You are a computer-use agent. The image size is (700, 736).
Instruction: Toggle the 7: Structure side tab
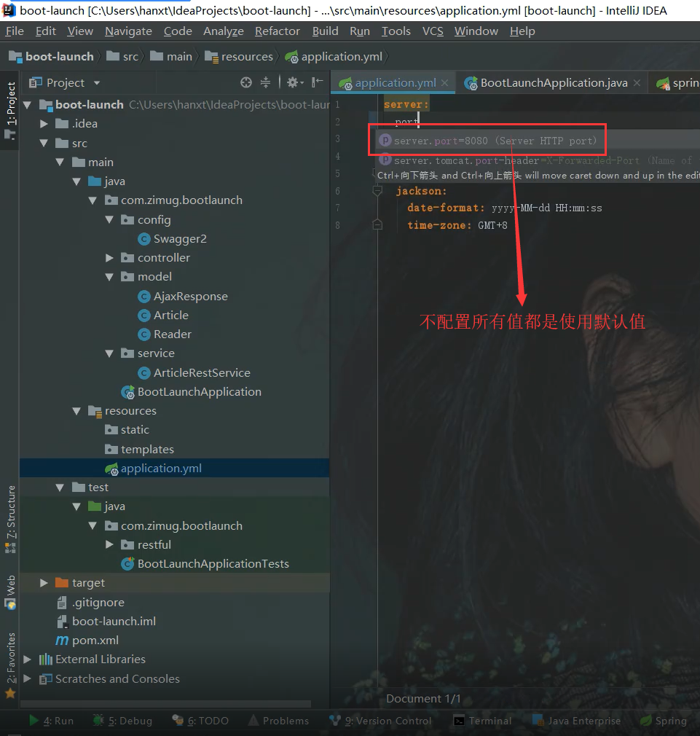coord(10,519)
